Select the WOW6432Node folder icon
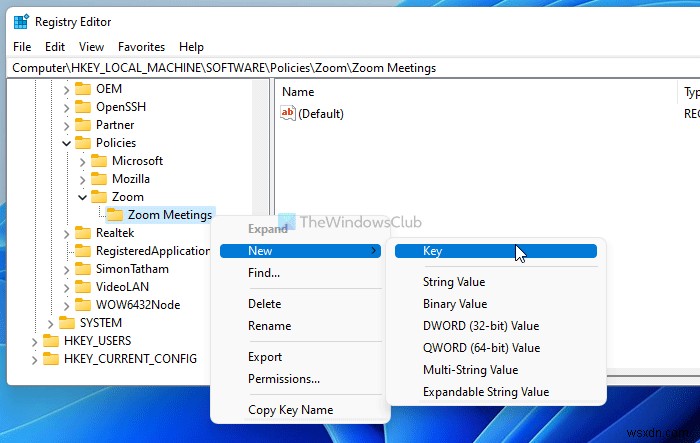The image size is (700, 443). coord(83,305)
